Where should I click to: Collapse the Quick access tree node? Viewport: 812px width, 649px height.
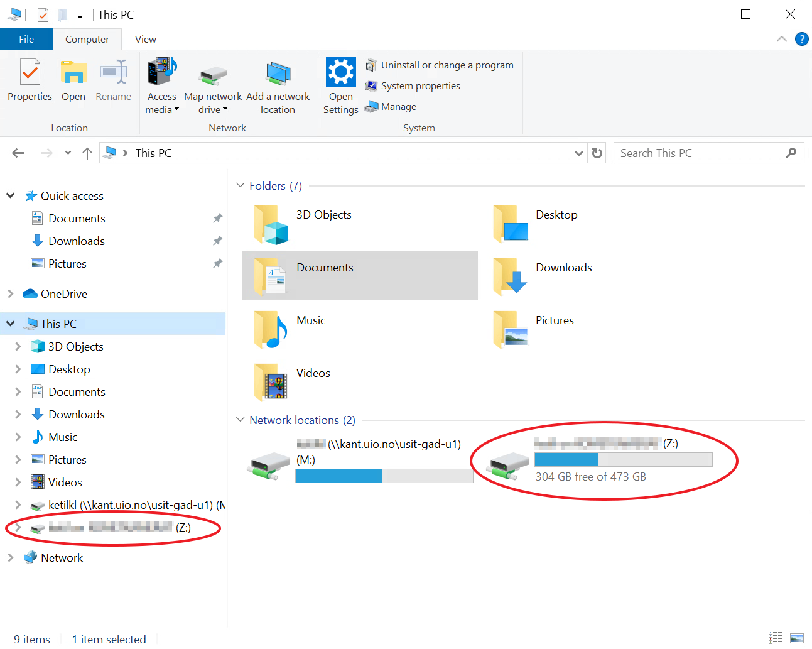tap(11, 196)
